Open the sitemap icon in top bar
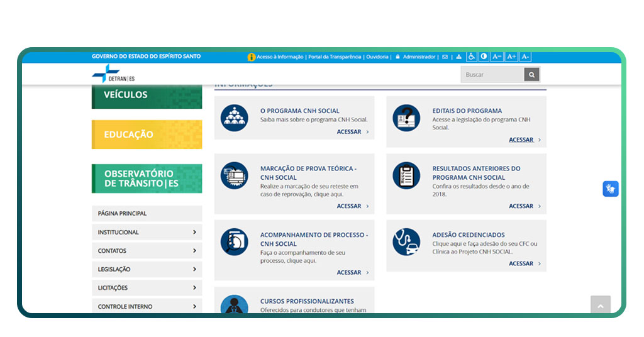644x337 pixels. pyautogui.click(x=458, y=57)
